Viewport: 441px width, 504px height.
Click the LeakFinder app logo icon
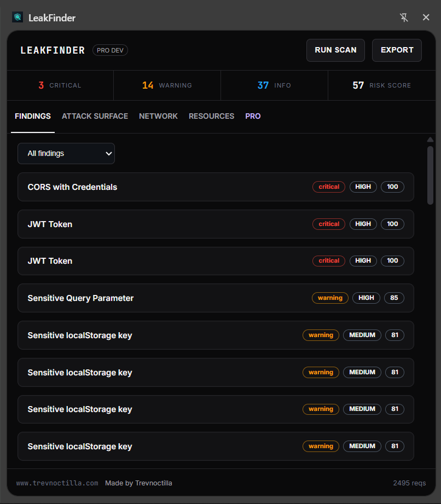pos(18,17)
